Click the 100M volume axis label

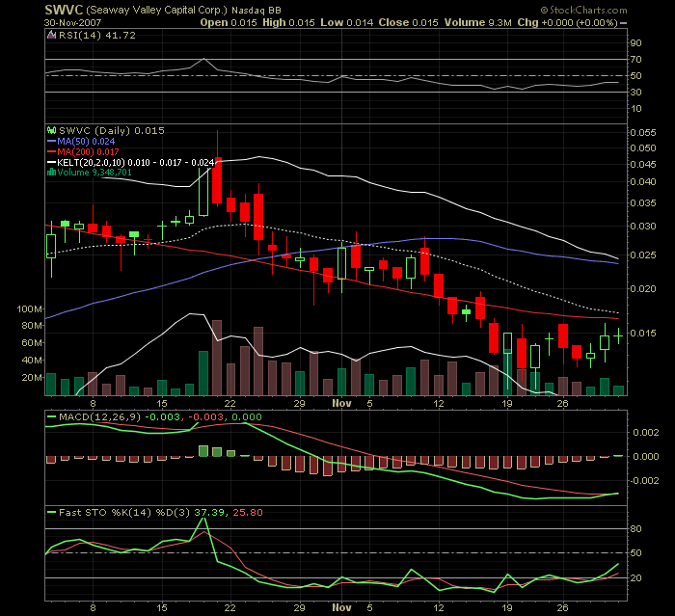click(x=30, y=309)
